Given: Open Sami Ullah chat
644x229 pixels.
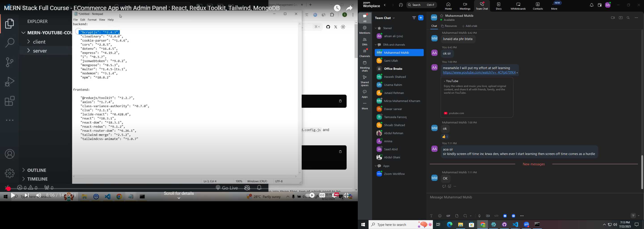Looking at the screenshot, I should [399, 61].
